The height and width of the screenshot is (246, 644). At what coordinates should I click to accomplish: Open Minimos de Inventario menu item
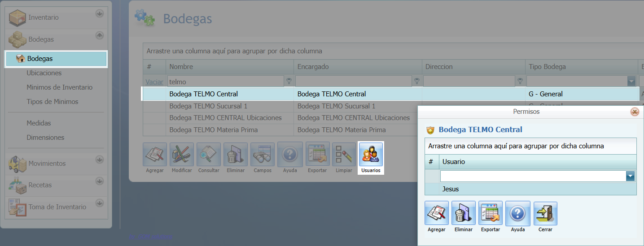pos(59,87)
